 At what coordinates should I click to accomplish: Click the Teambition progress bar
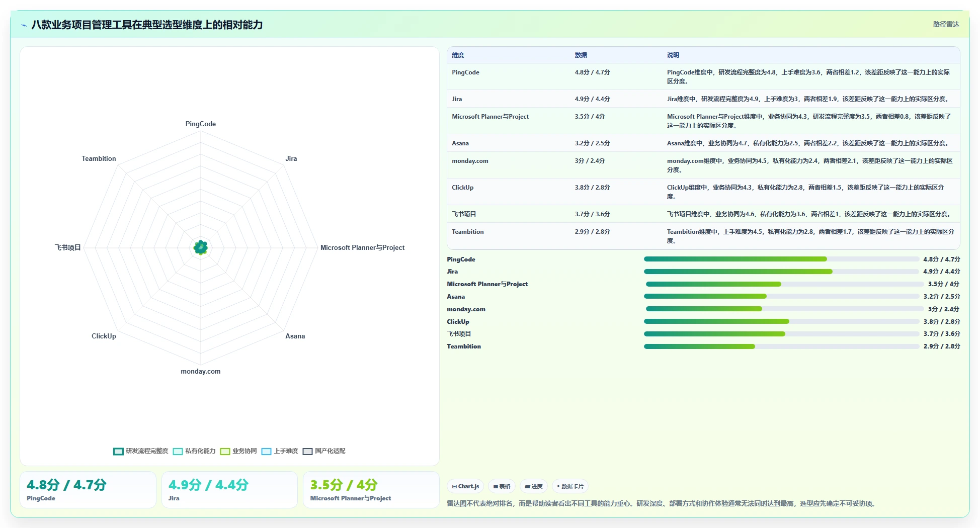click(x=781, y=346)
